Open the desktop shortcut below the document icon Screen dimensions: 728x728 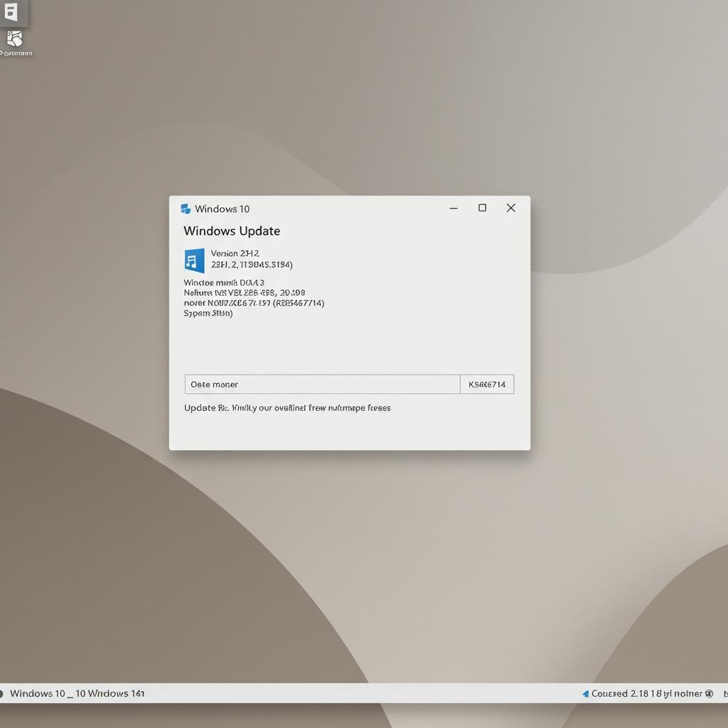15,39
